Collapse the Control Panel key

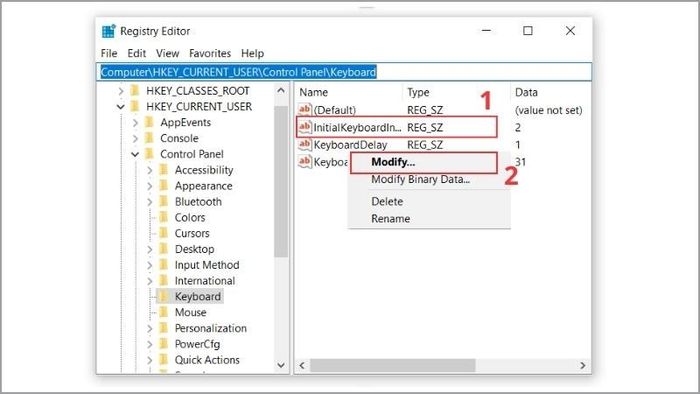(135, 154)
